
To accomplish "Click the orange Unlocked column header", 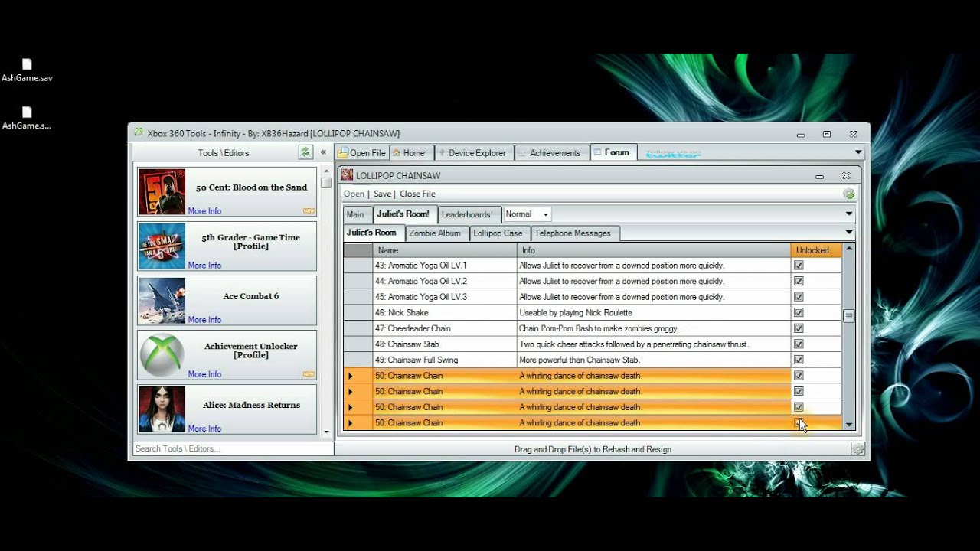I will 815,250.
